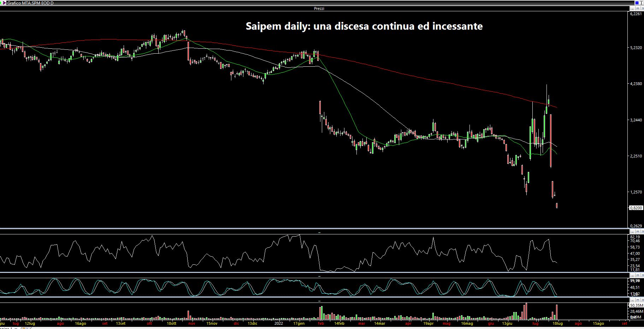Click the 15ago date marker

[598, 323]
